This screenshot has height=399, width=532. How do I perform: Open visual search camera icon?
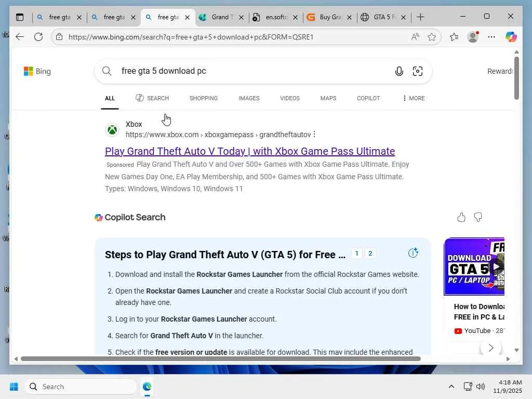coord(418,71)
